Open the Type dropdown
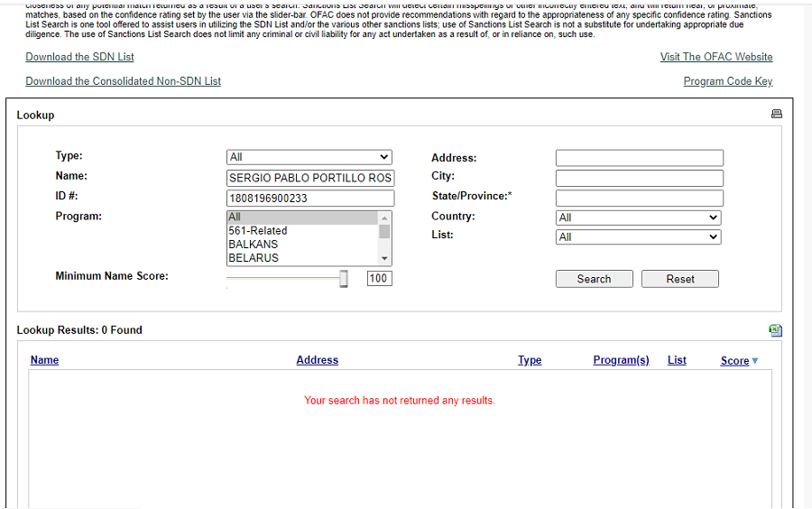812x509 pixels. pos(309,157)
